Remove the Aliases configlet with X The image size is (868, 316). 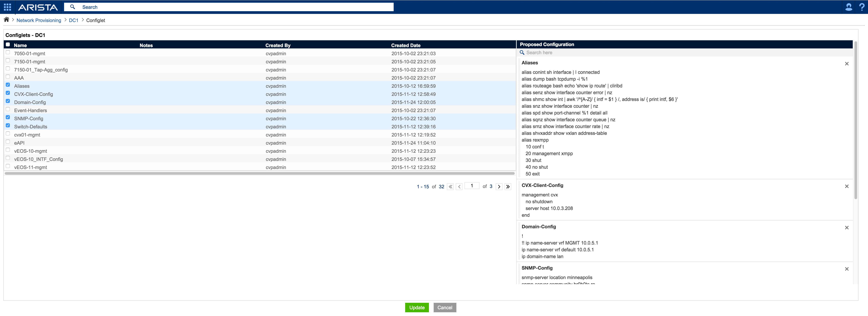[x=846, y=64]
